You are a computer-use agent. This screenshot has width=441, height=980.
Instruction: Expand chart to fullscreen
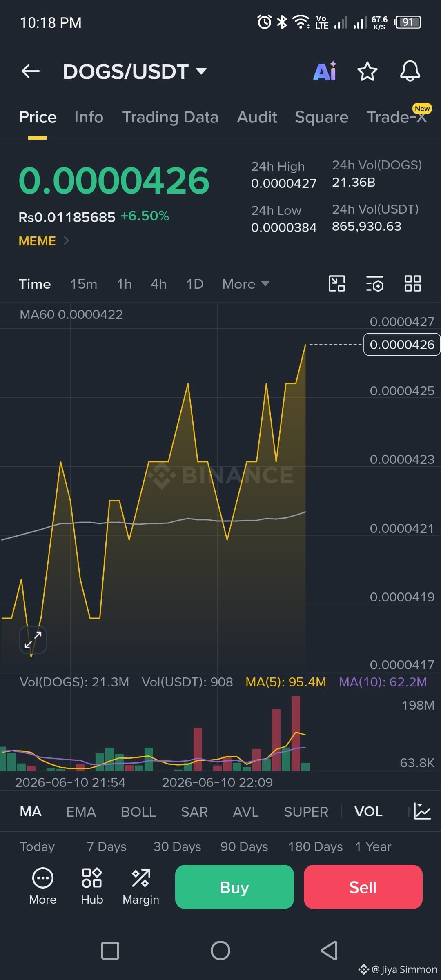[33, 640]
